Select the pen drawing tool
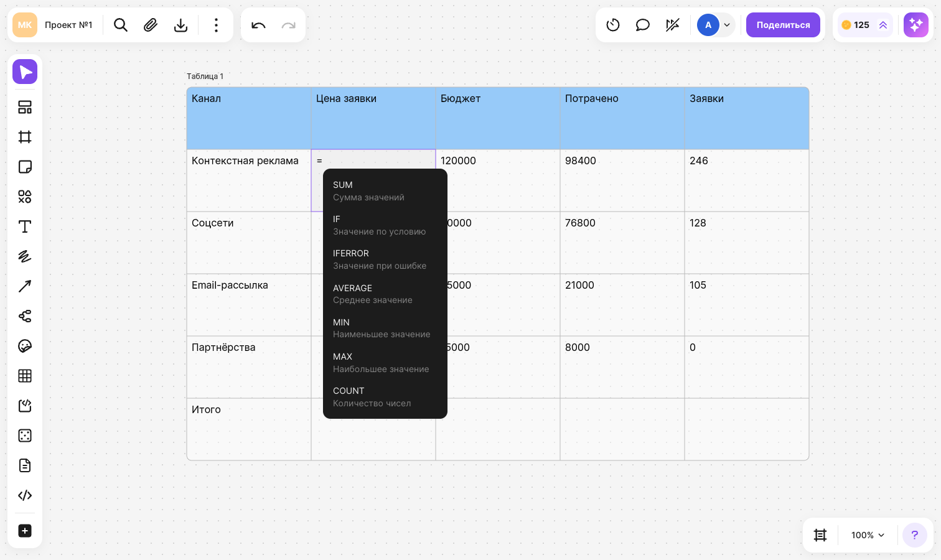941x560 pixels. click(25, 256)
